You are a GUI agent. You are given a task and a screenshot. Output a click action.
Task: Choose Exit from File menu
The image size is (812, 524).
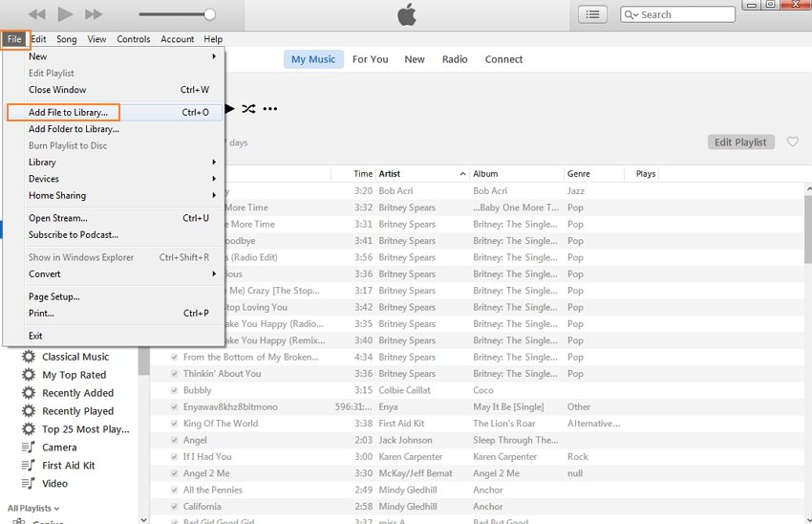coord(115,336)
